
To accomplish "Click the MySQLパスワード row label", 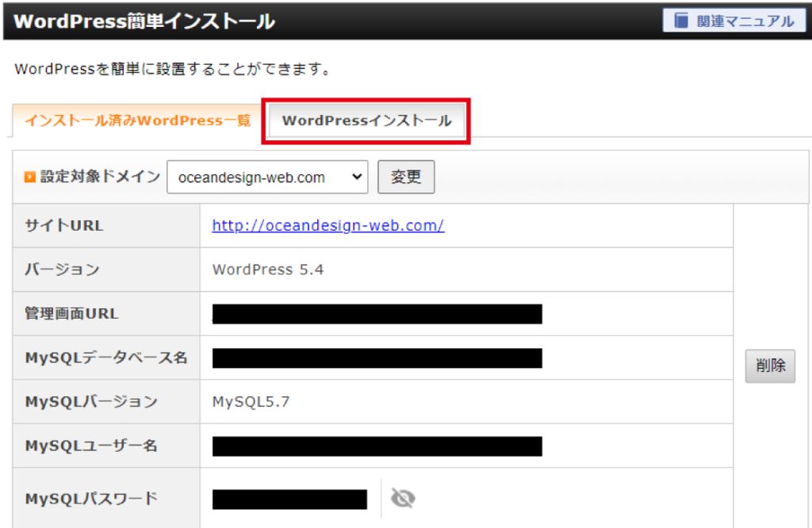I will 91,499.
